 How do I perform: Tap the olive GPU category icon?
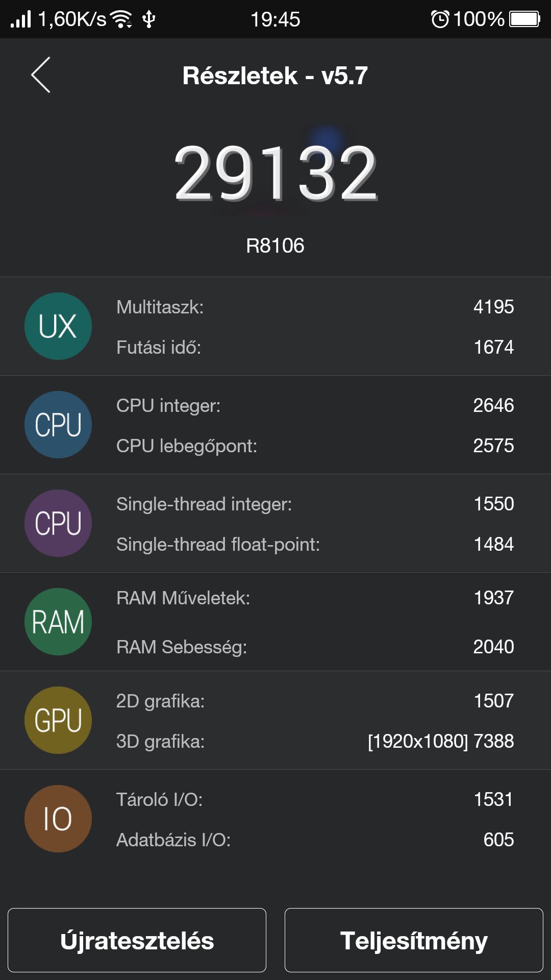coord(58,720)
